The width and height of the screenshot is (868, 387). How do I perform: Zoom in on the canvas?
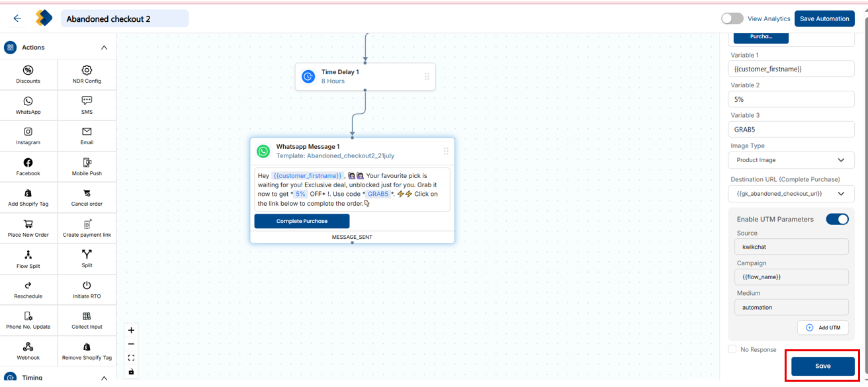point(131,330)
